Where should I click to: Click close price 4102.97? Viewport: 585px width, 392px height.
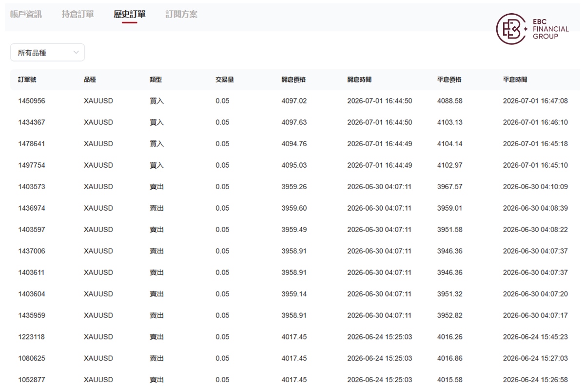(x=450, y=165)
